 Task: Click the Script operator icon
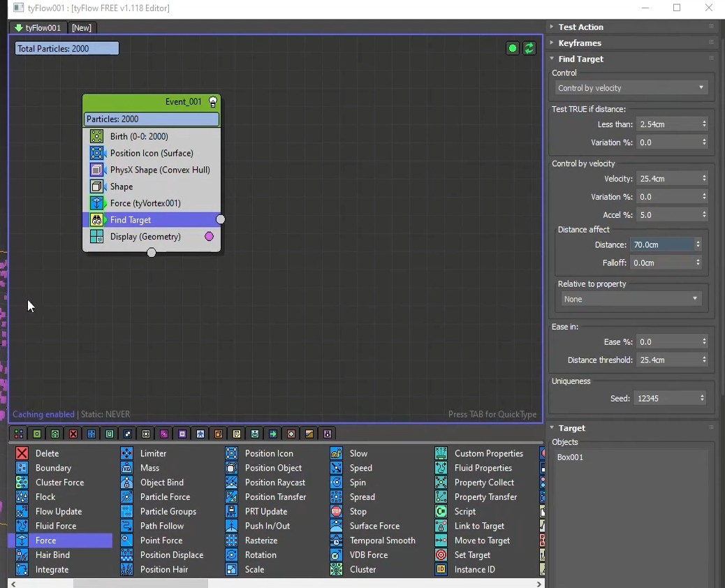coord(441,511)
